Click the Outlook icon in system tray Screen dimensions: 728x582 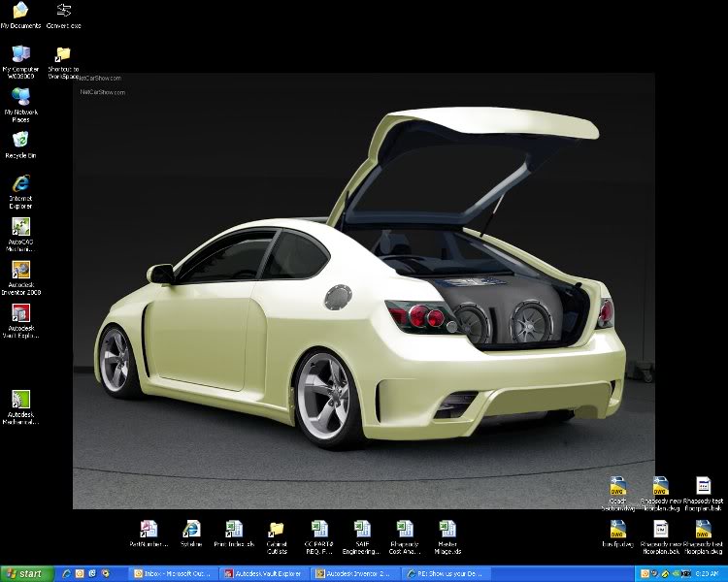(x=645, y=574)
